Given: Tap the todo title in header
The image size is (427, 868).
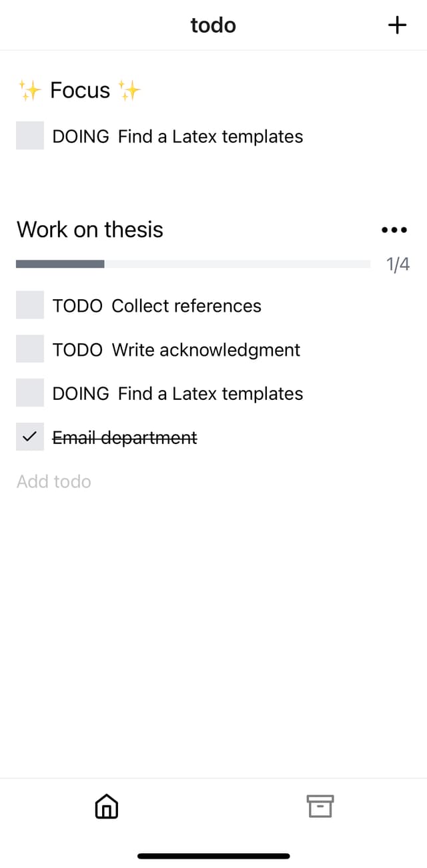Looking at the screenshot, I should coord(213,25).
